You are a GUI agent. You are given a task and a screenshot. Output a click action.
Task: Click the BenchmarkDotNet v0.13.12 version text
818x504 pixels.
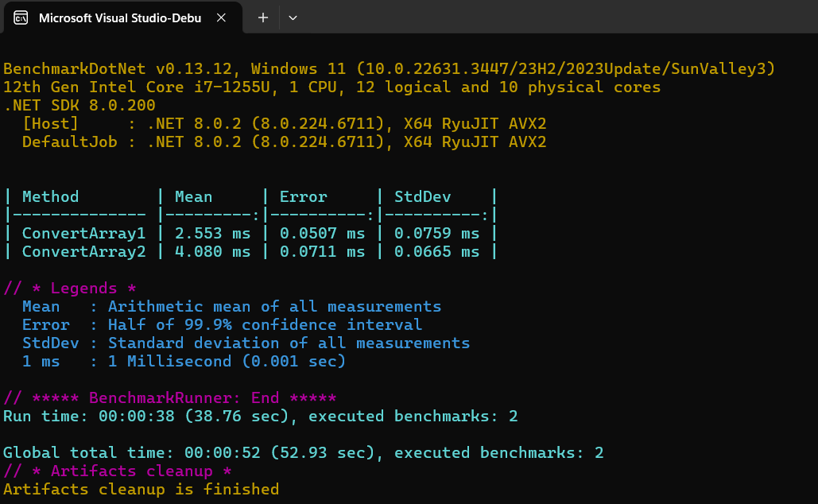(118, 69)
